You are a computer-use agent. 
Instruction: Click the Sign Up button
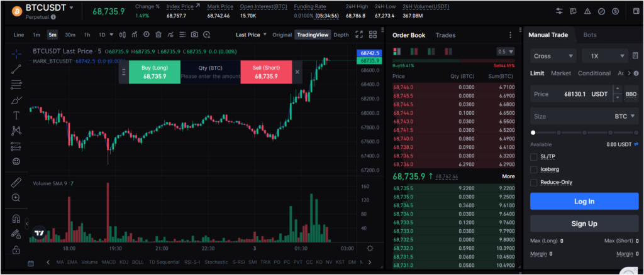pyautogui.click(x=584, y=224)
